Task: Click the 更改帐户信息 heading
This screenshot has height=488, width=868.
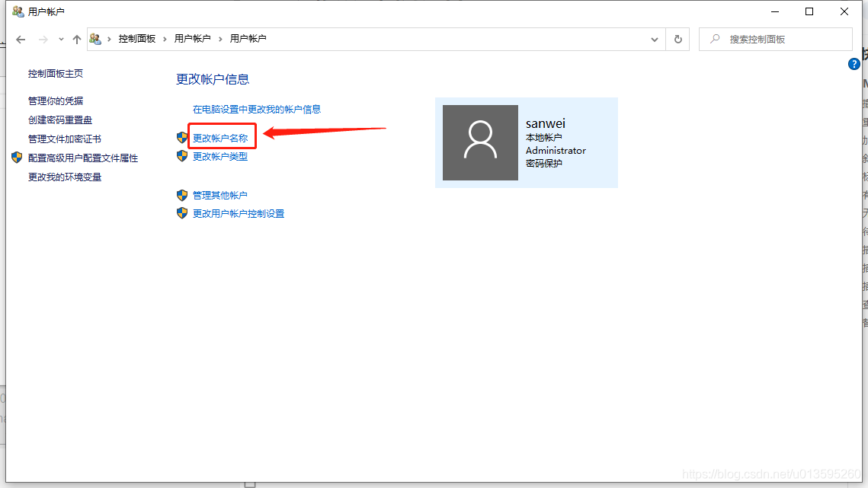Action: [213, 80]
